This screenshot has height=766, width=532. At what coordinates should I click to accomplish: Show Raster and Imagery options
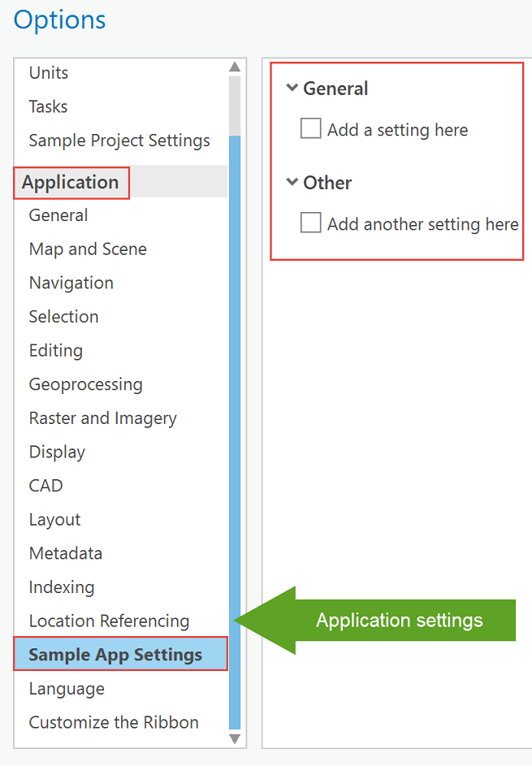(102, 418)
